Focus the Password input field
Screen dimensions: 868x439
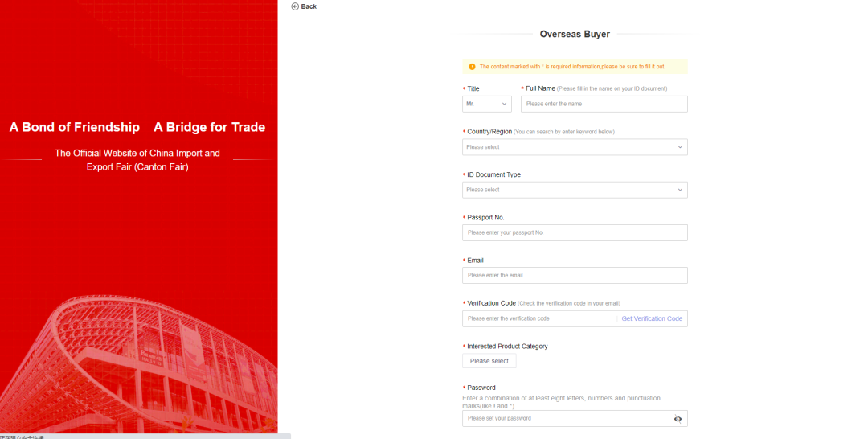(566, 419)
